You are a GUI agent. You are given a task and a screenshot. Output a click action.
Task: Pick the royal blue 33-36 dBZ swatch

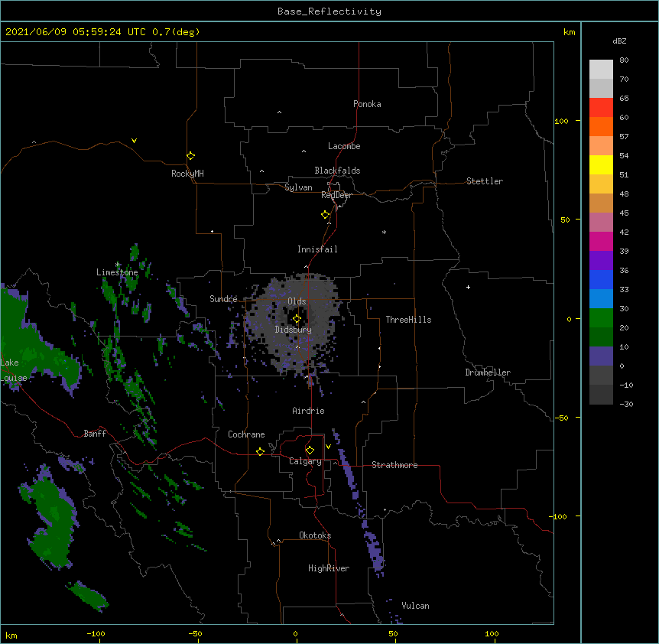601,279
